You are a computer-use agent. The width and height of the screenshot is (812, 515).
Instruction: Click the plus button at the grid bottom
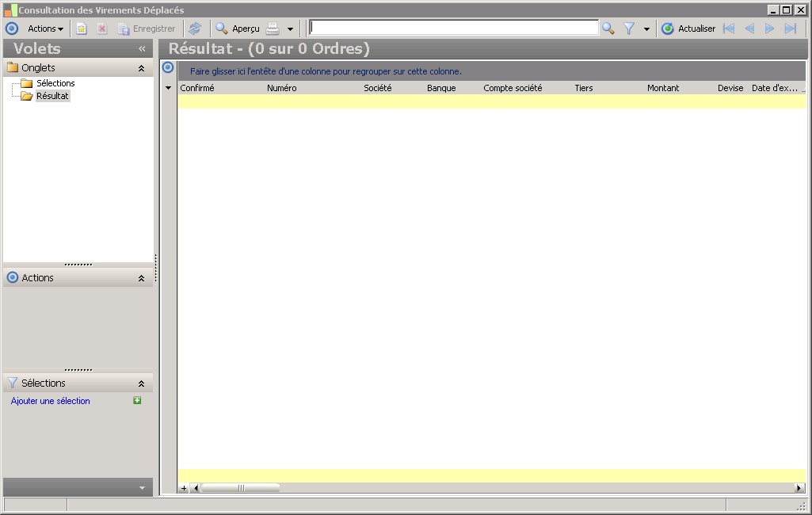point(184,488)
